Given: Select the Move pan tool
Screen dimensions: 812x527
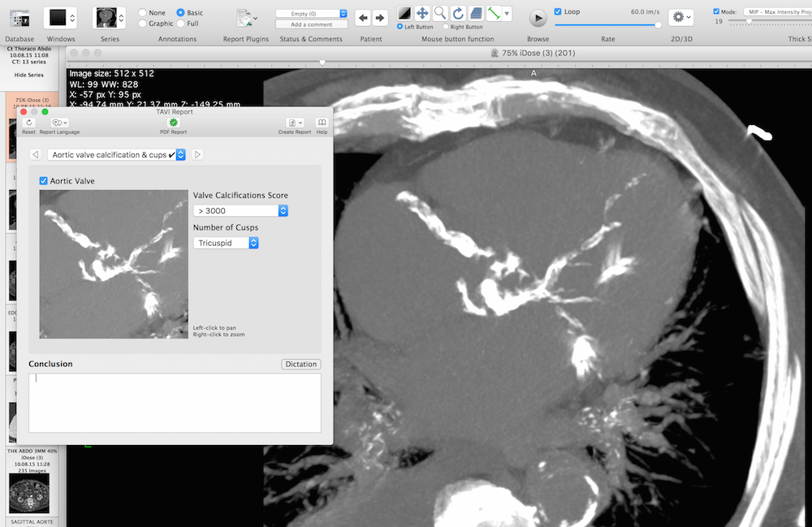Looking at the screenshot, I should coord(422,14).
